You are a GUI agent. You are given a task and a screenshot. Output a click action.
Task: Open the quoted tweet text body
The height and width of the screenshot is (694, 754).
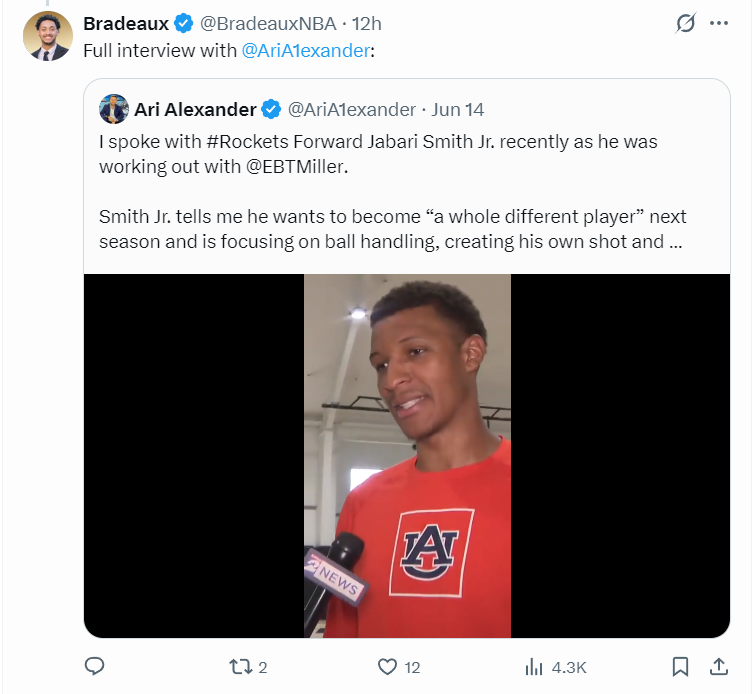point(392,191)
